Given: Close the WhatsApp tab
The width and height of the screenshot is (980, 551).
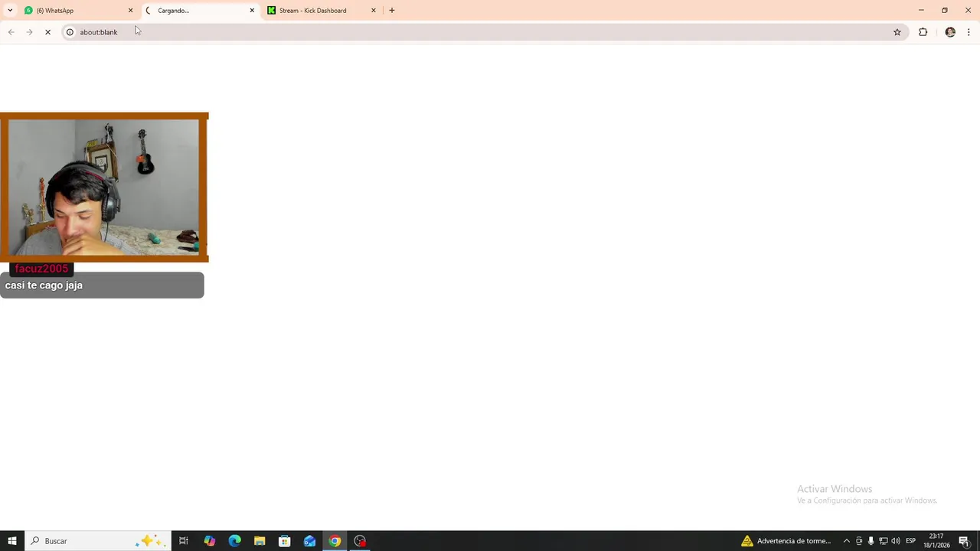Looking at the screenshot, I should [130, 11].
